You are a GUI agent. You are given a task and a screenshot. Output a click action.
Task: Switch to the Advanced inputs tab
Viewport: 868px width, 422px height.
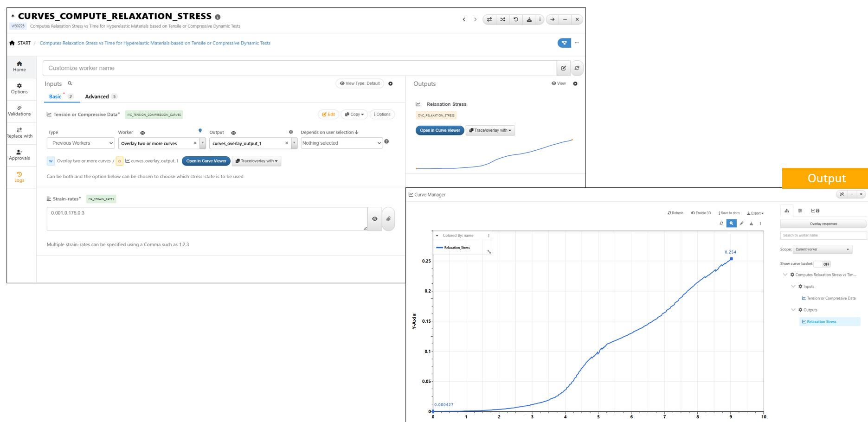(x=97, y=96)
